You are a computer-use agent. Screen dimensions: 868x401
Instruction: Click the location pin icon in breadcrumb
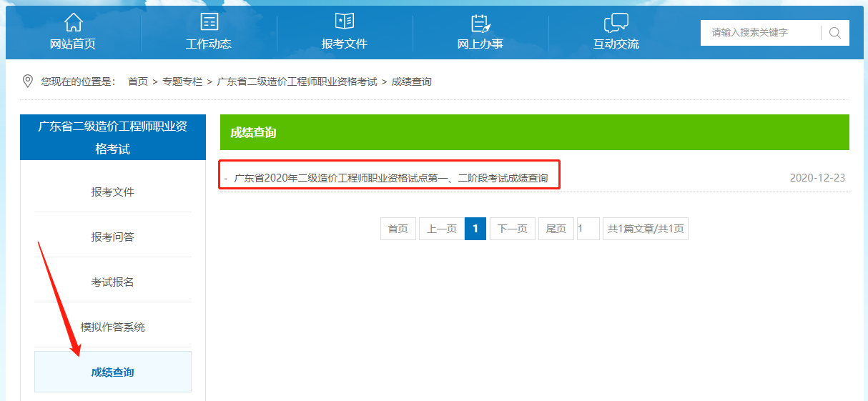tap(28, 81)
